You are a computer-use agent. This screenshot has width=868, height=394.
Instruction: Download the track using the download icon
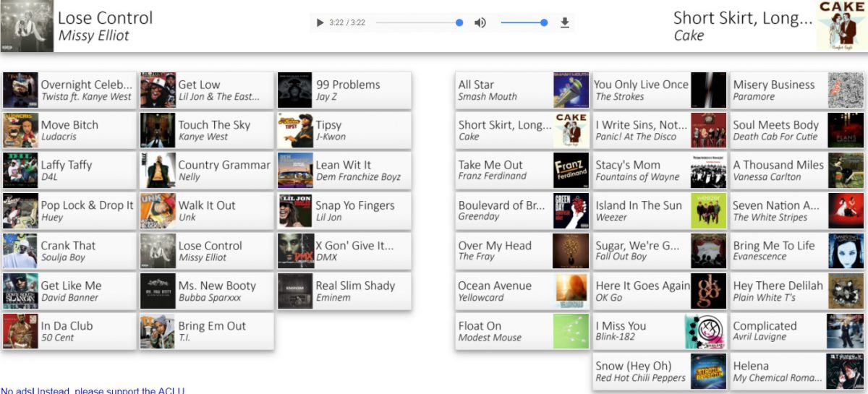tap(565, 23)
